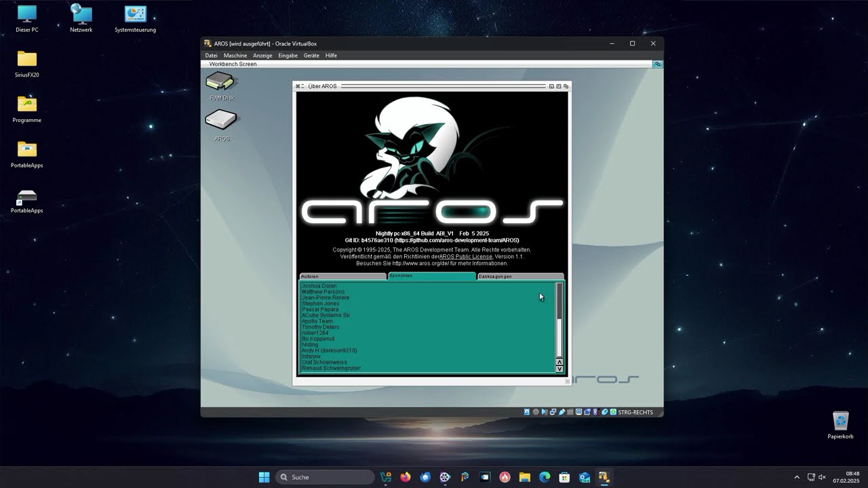Click sponsor name Joshua Dolan

319,286
